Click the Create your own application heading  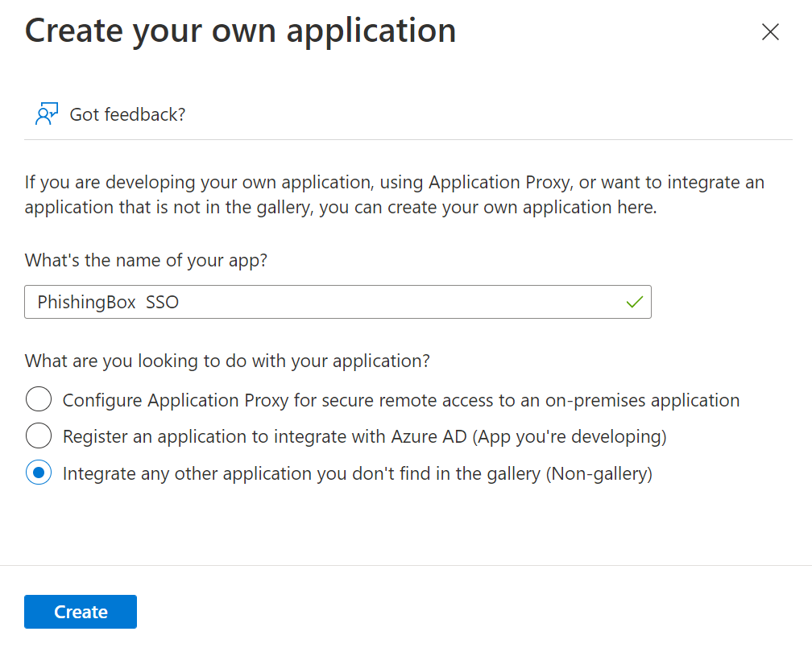[x=240, y=31]
